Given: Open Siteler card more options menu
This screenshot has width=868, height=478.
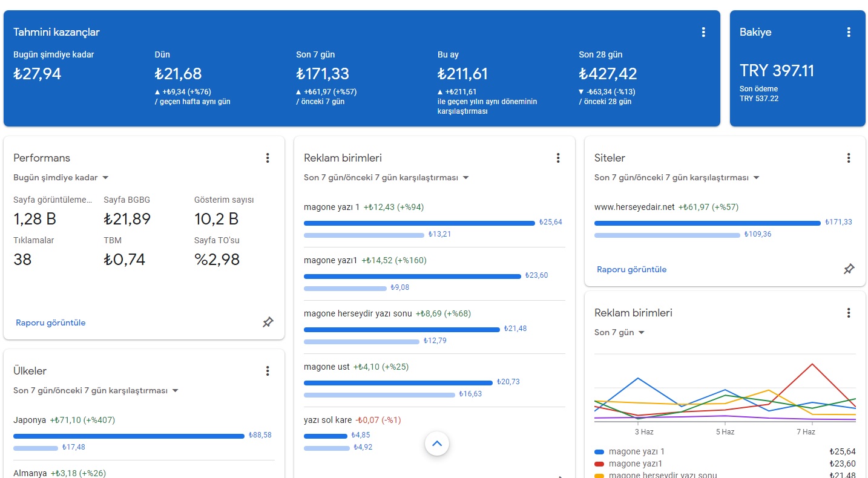Looking at the screenshot, I should pyautogui.click(x=849, y=158).
